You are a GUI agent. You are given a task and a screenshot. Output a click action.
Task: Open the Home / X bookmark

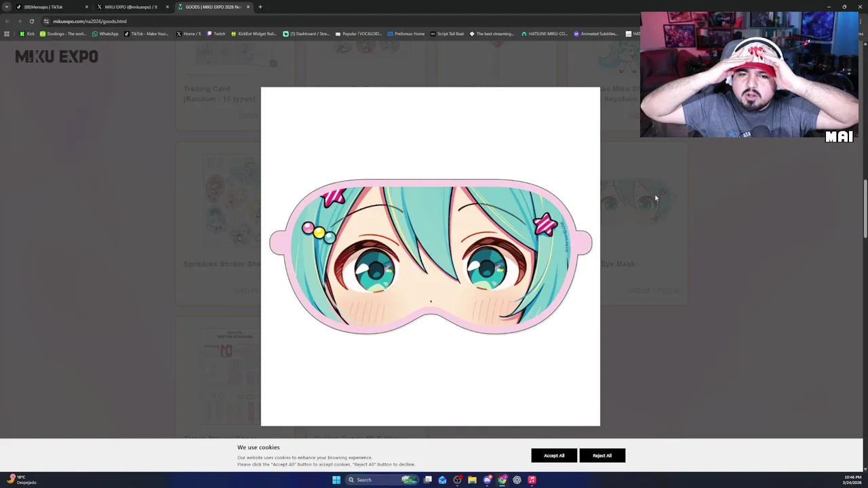coord(189,34)
